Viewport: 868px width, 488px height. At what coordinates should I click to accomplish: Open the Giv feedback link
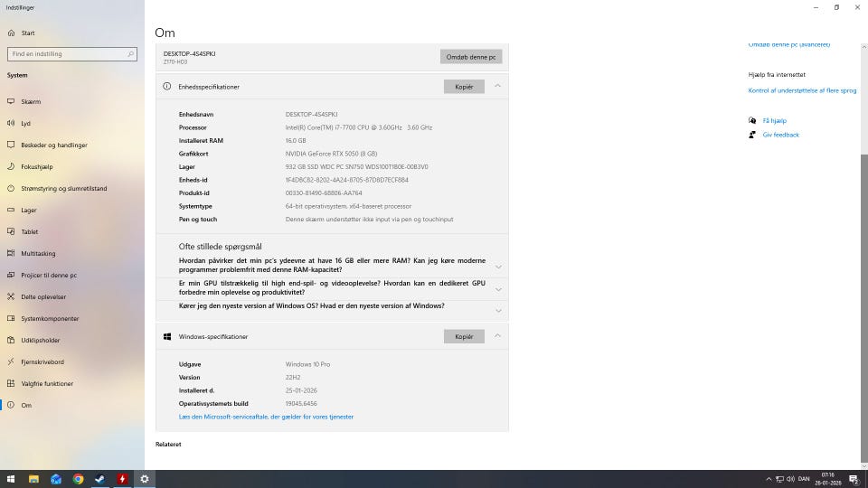tap(780, 135)
